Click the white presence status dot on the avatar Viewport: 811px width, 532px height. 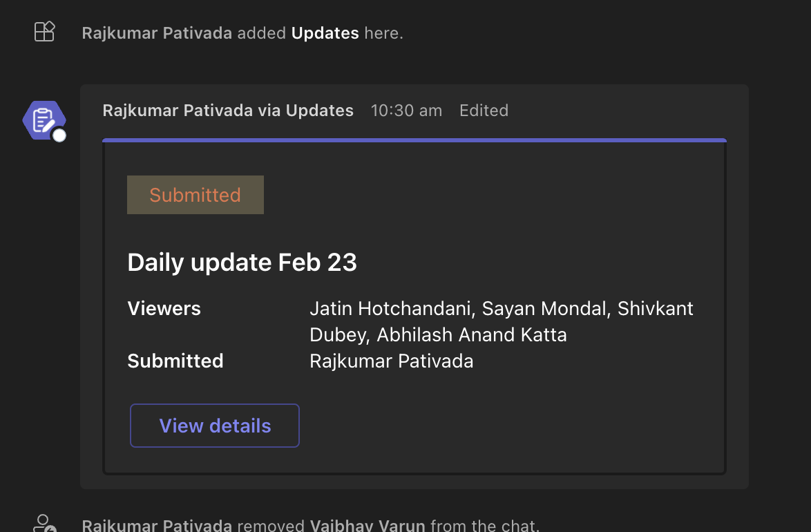[59, 135]
